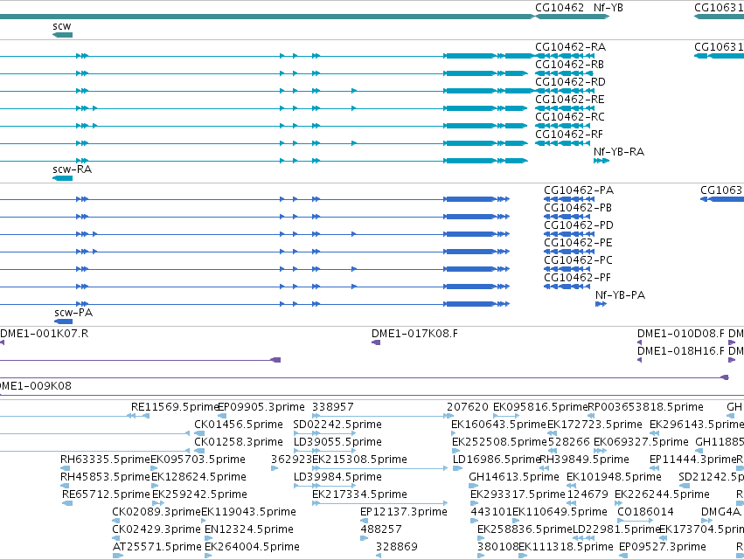Open EST EK069327.5prime
Image resolution: width=744 pixels, height=560 pixels.
641,442
